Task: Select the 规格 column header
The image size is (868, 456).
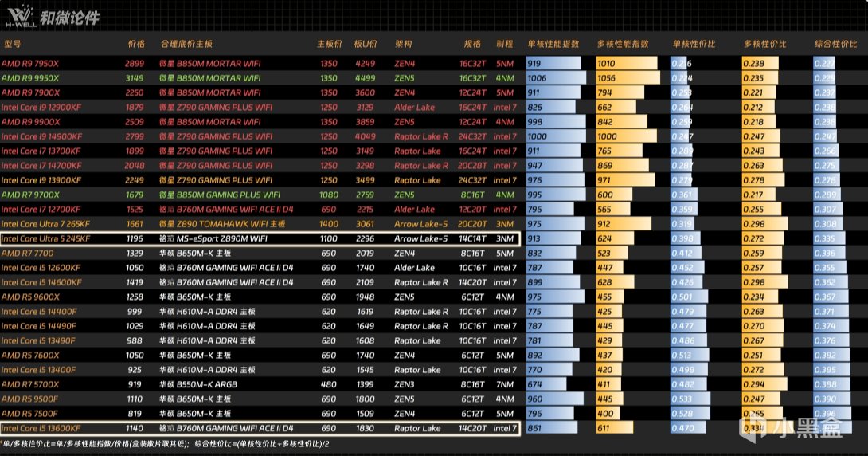Action: pyautogui.click(x=472, y=44)
